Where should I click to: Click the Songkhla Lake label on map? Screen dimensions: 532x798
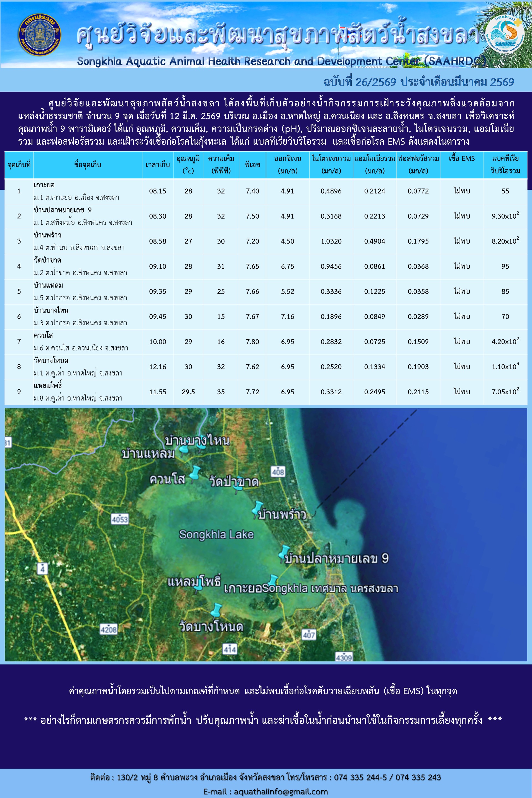click(216, 534)
